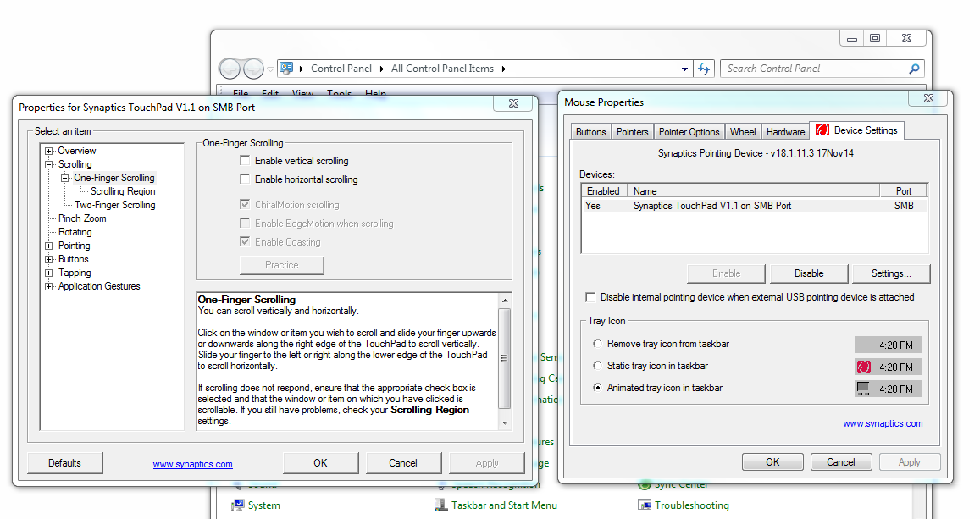The width and height of the screenshot is (980, 519).
Task: Click the Control Panel icon in address bar
Action: point(286,68)
